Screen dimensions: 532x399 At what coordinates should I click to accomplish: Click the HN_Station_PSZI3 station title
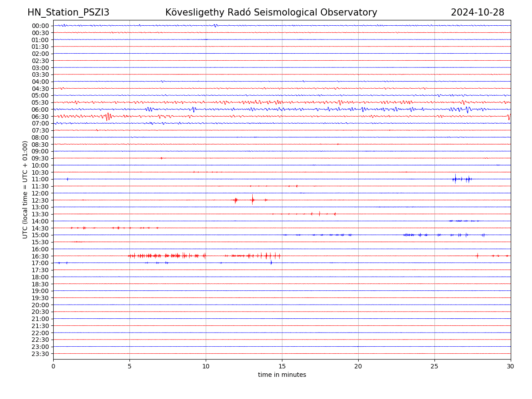68,12
